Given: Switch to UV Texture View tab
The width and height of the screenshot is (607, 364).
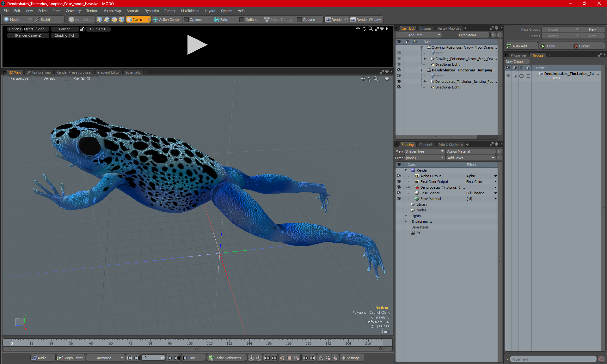Looking at the screenshot, I should (39, 72).
